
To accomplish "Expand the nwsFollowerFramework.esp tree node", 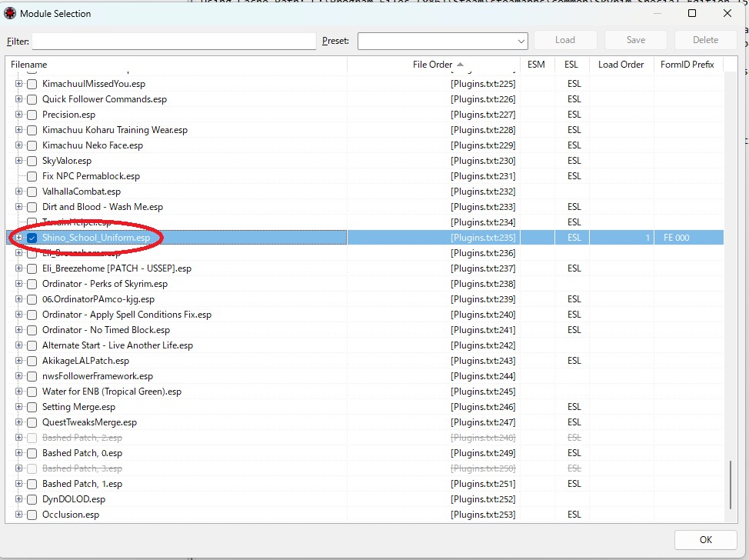I will (19, 376).
